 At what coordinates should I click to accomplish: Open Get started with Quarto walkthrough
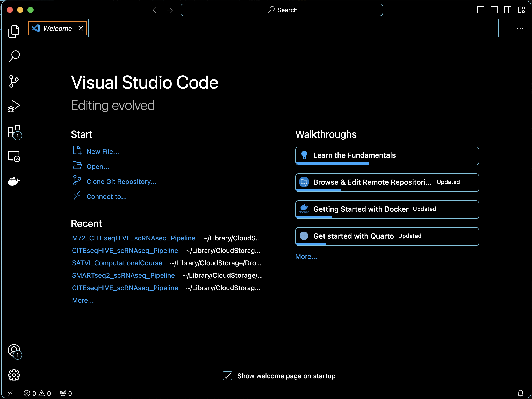pos(387,237)
